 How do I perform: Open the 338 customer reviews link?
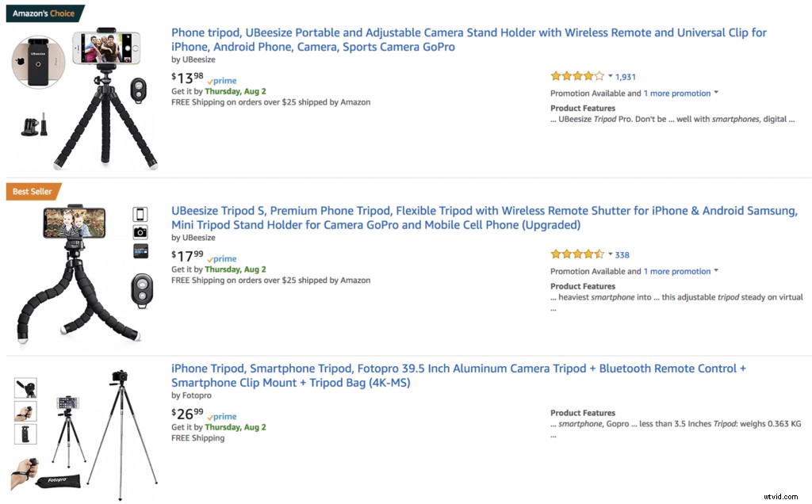tap(622, 254)
